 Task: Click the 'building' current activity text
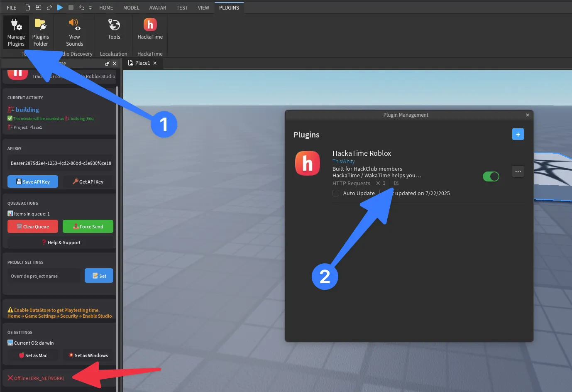click(27, 110)
